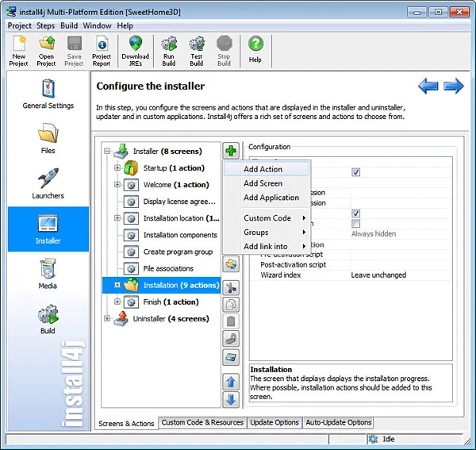Choose Add Action from the popup menu
This screenshot has width=476, height=450.
[x=267, y=169]
